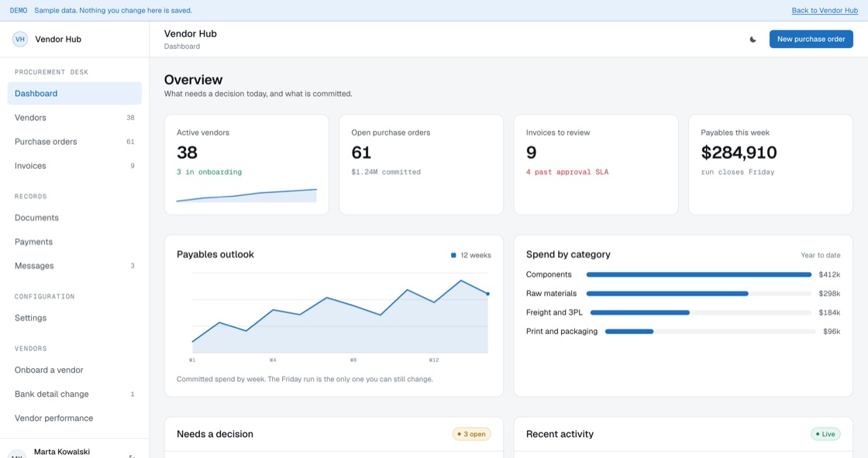Click the Live badge in Recent activity
868x458 pixels.
coord(825,434)
